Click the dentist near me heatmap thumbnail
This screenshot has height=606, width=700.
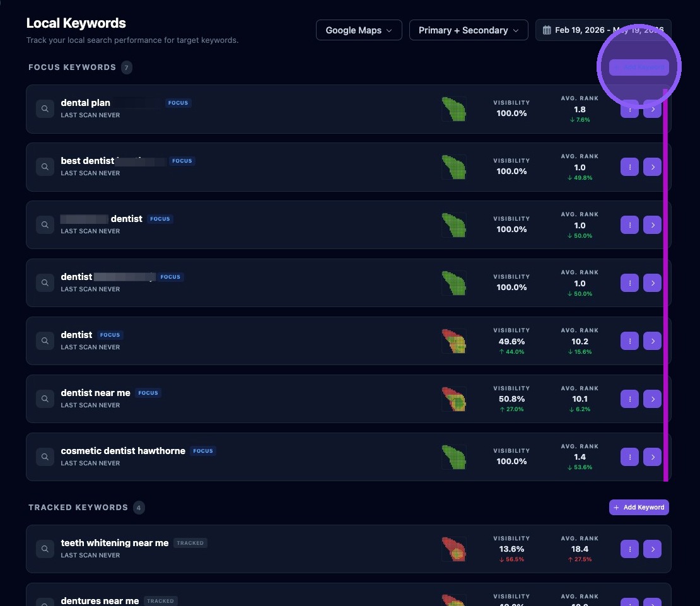pyautogui.click(x=454, y=399)
